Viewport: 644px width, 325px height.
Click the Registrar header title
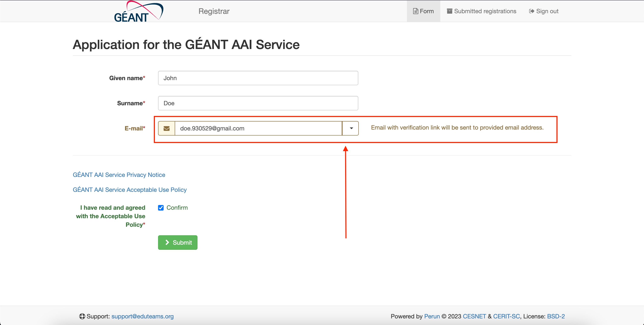tap(214, 11)
